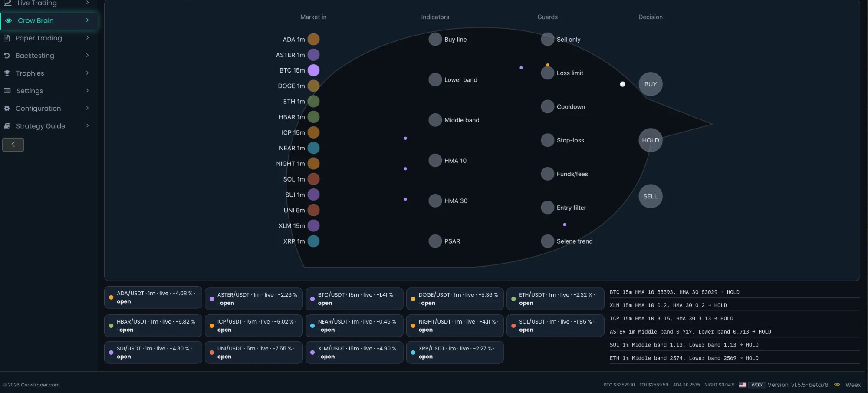Screen dimensions: 868x393
Task: Open the Strategy Guide menu item
Action: pos(49,126)
